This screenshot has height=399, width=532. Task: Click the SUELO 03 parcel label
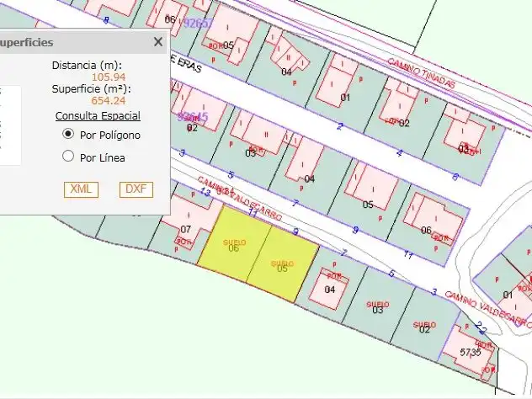[x=378, y=307]
